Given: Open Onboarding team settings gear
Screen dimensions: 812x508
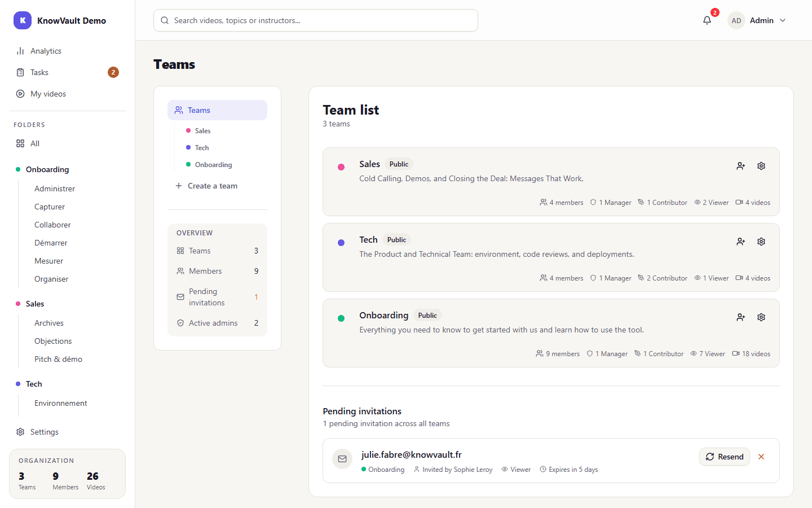Looking at the screenshot, I should (x=761, y=317).
